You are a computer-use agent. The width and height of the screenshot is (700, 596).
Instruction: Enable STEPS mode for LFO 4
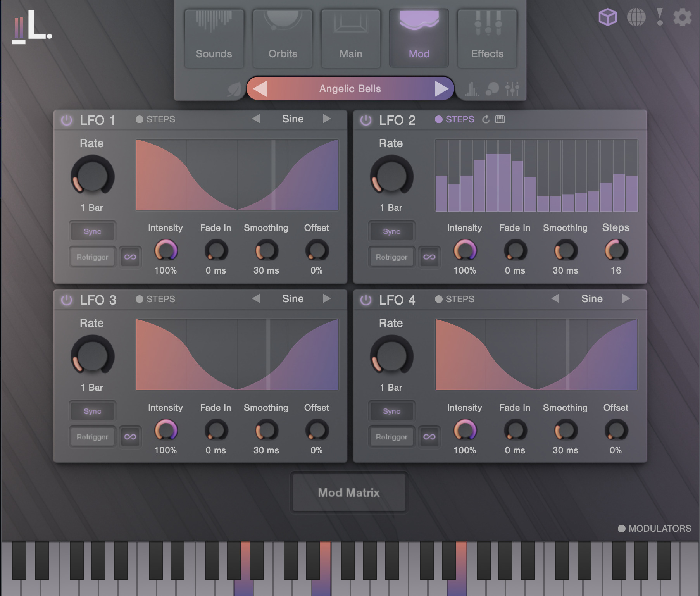point(455,299)
